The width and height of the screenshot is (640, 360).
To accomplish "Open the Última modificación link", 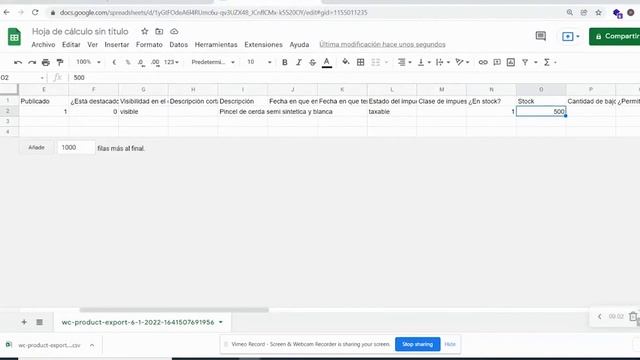I will 382,44.
